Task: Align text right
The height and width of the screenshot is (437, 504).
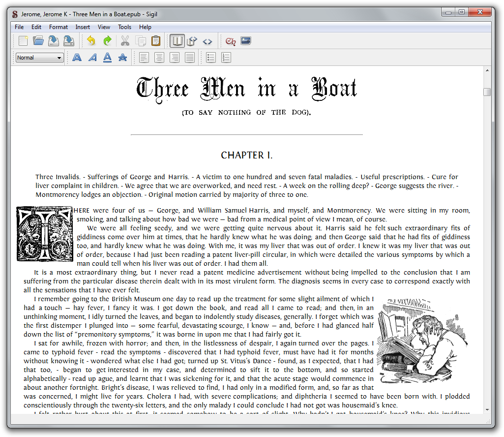Action: pos(175,58)
